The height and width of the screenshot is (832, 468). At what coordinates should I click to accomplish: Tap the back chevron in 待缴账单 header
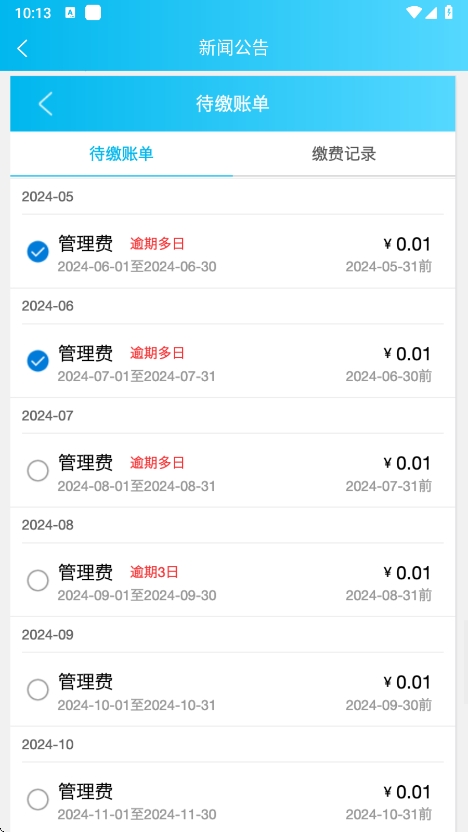pos(46,103)
